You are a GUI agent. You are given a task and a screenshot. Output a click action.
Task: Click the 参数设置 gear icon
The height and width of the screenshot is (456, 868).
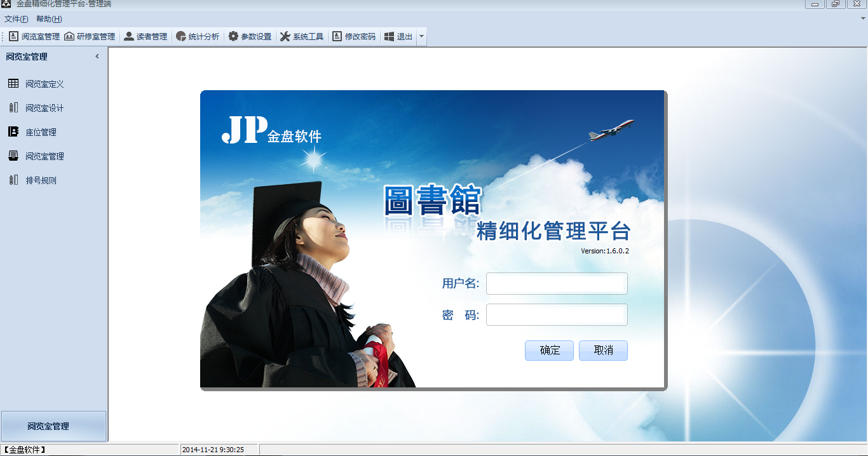click(x=233, y=37)
